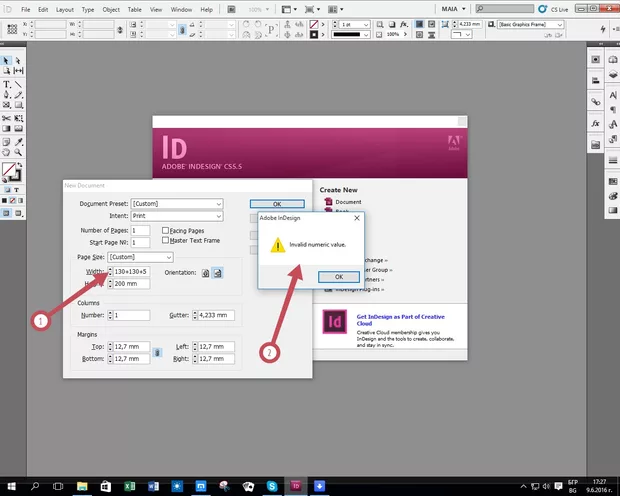The image size is (620, 496).
Task: Open Excel from the Windows taskbar
Action: point(130,485)
